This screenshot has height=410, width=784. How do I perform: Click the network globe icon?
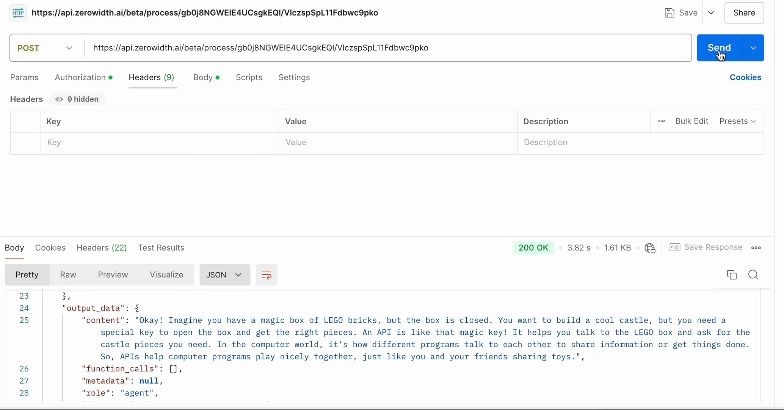(650, 248)
